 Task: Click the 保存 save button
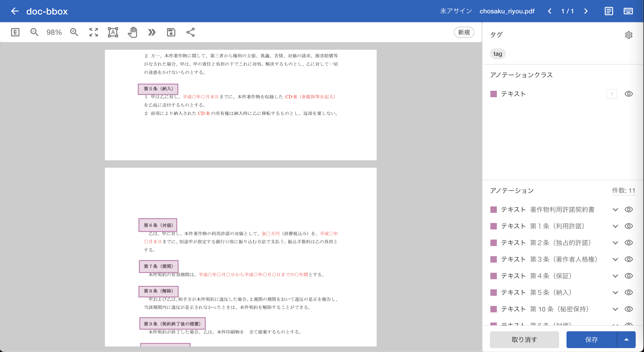coord(591,340)
